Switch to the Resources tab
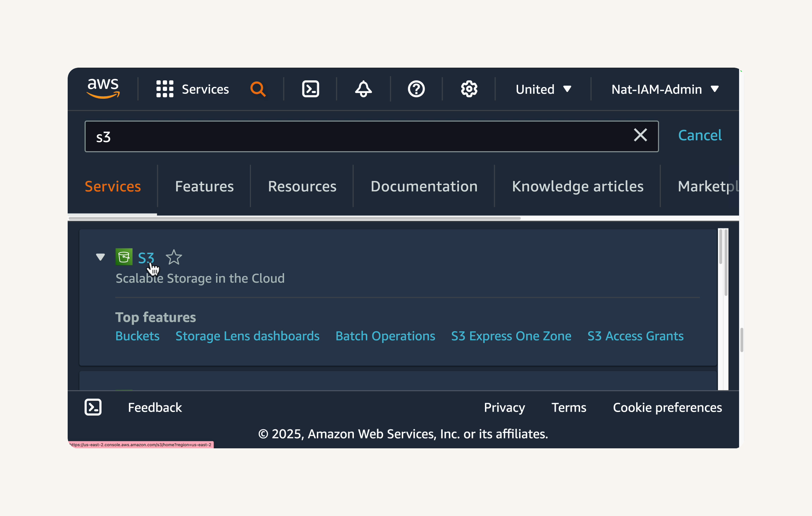Viewport: 812px width, 516px height. 302,186
